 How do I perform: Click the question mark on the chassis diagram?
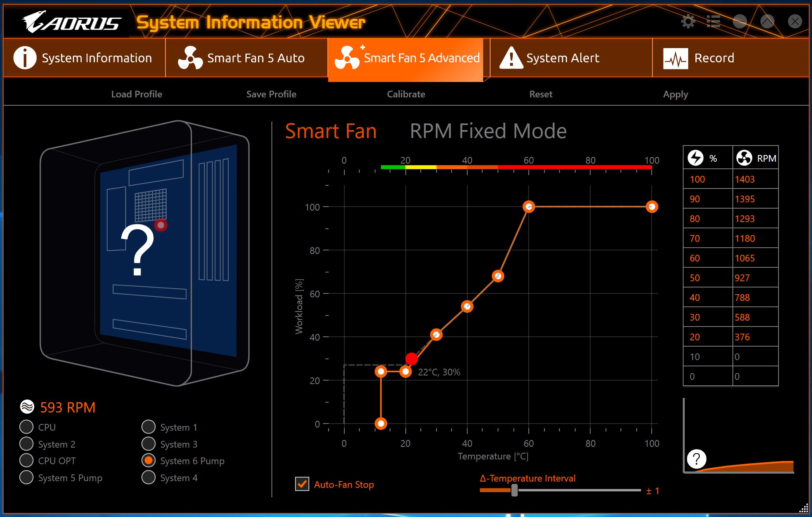(137, 250)
